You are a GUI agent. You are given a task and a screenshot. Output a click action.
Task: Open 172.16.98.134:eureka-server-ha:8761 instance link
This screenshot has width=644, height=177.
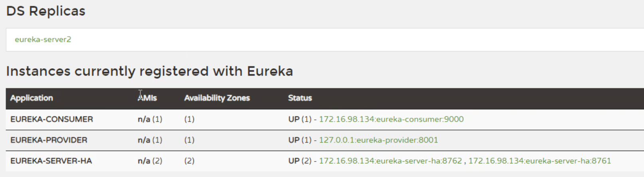tap(539, 161)
